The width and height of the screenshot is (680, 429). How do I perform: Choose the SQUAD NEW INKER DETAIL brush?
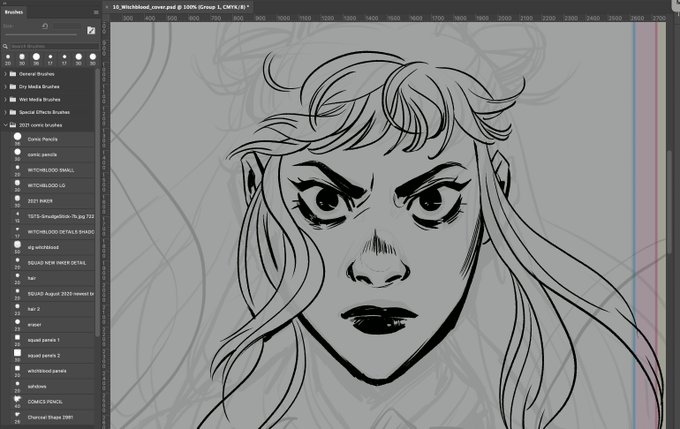(x=51, y=263)
